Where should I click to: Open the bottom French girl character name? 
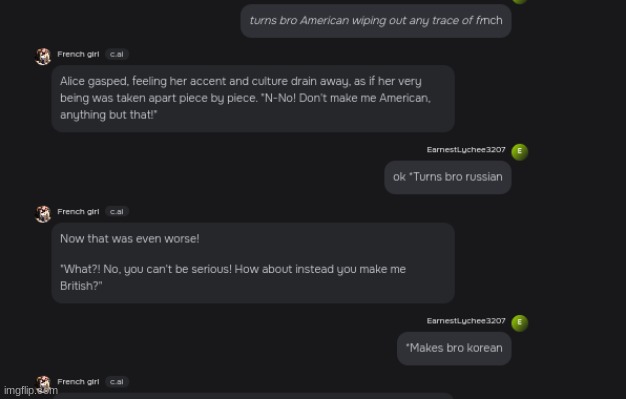[x=78, y=382]
